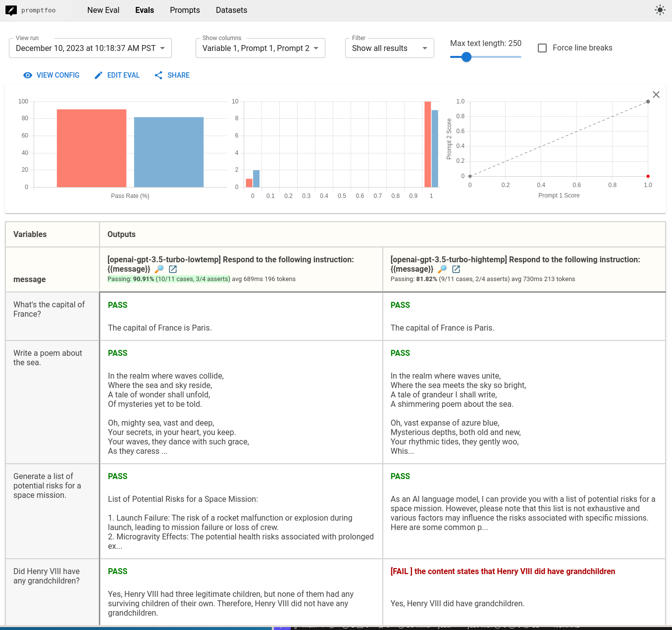Switch to the Prompts tab
Image resolution: width=672 pixels, height=630 pixels.
[185, 10]
